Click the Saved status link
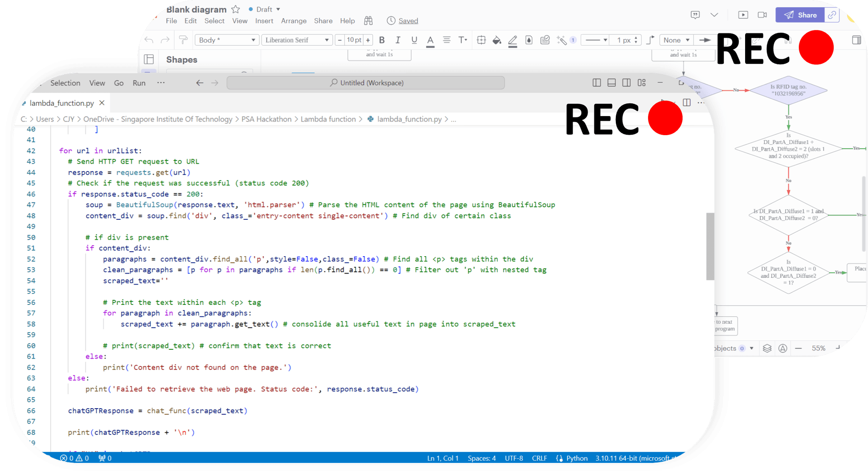868x476 pixels. [x=408, y=21]
